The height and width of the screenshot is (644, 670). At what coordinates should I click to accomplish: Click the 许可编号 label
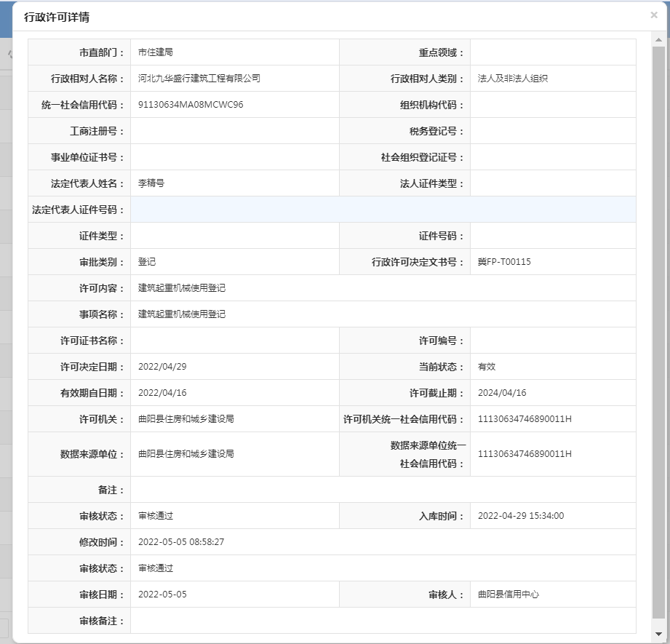(x=442, y=341)
